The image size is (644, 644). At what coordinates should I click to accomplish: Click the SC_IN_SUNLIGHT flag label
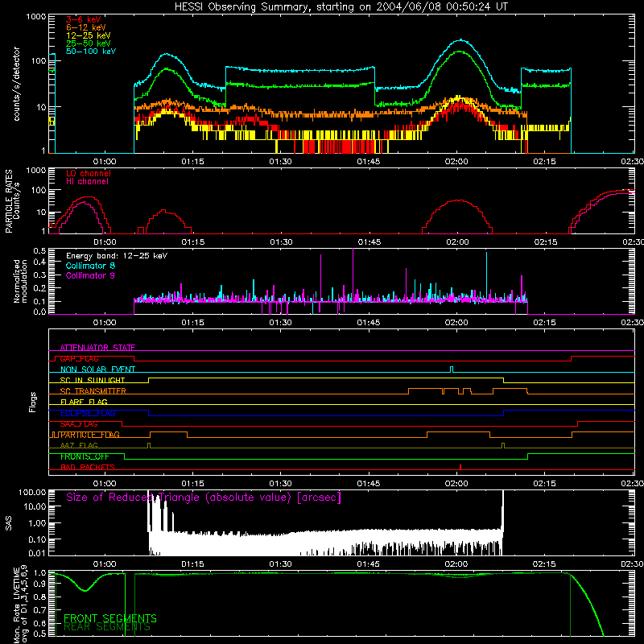point(93,380)
